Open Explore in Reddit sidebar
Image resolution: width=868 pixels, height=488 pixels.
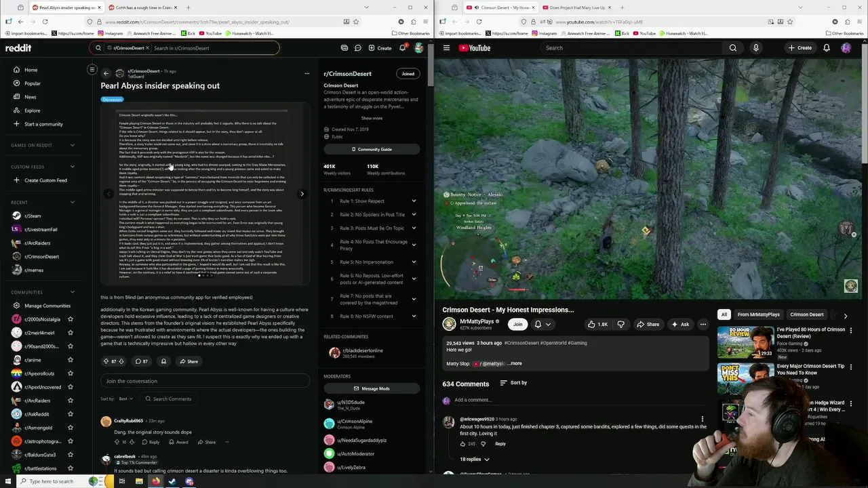(32, 110)
